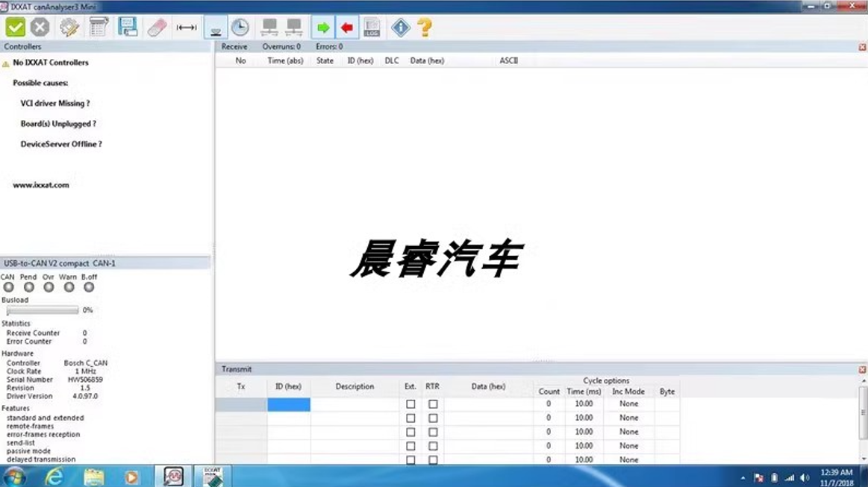The width and height of the screenshot is (868, 487).
Task: Click the Count column header
Action: pos(549,392)
